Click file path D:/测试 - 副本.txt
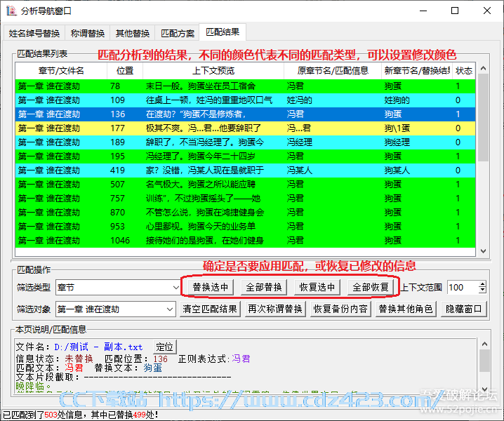Viewport: 504px width, 421px height. coord(98,347)
